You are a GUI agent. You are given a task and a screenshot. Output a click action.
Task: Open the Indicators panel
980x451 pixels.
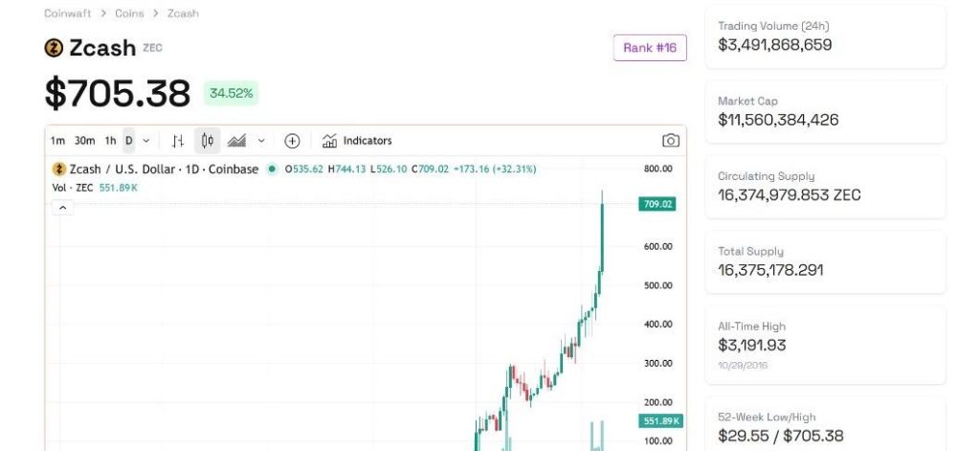(x=357, y=141)
